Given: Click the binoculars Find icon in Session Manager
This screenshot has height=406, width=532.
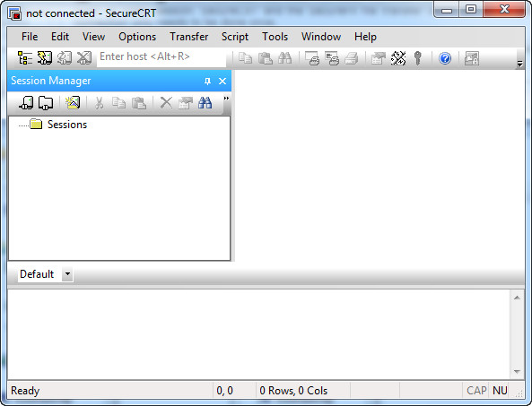Looking at the screenshot, I should pos(205,103).
